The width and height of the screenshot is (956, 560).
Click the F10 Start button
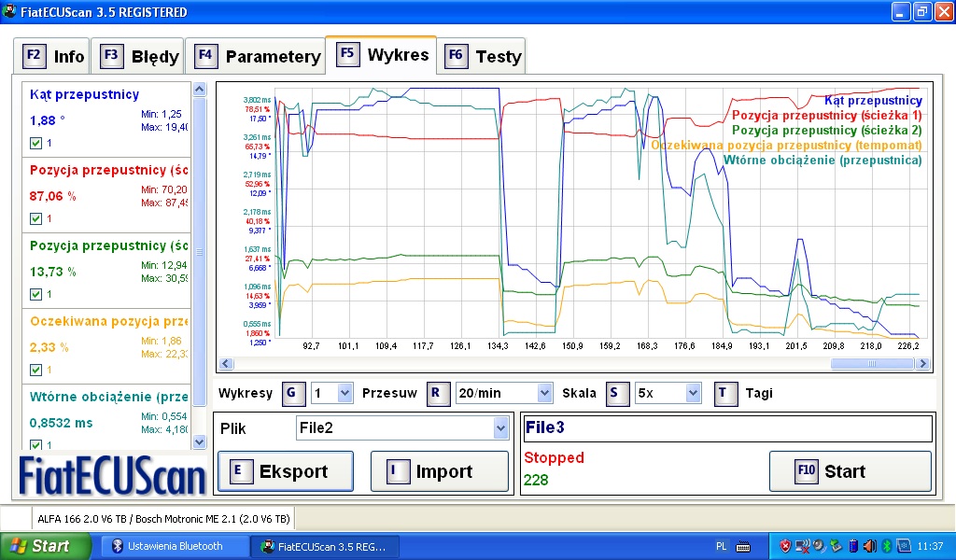click(850, 471)
